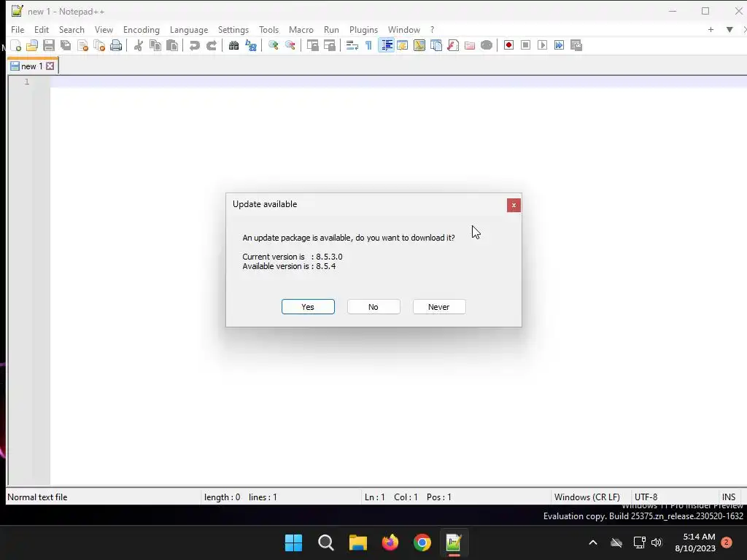Start macro recording with red dot icon
Screen dimensions: 747x560
coord(508,45)
